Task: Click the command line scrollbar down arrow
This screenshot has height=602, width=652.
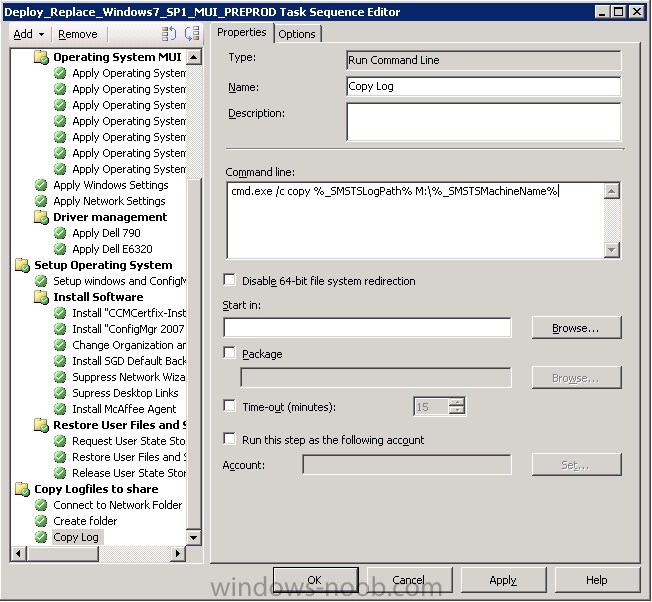Action: (612, 249)
